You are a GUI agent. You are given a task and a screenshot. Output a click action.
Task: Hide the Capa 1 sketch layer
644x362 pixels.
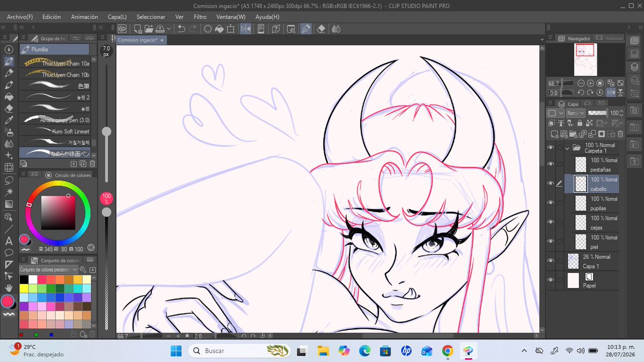550,261
